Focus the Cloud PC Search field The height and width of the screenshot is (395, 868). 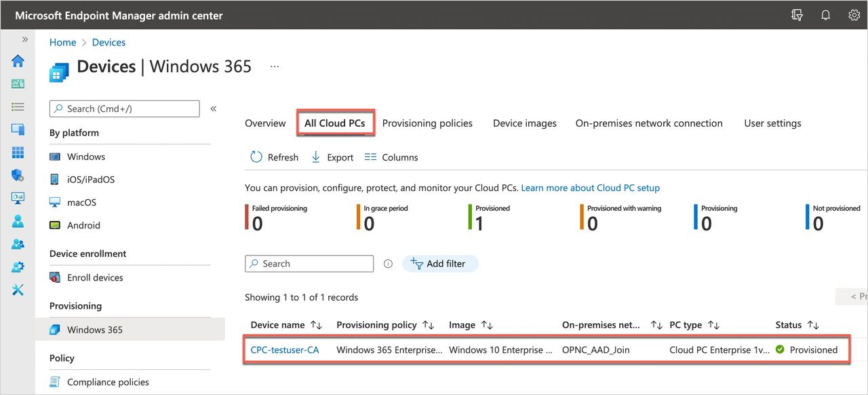[x=315, y=264]
